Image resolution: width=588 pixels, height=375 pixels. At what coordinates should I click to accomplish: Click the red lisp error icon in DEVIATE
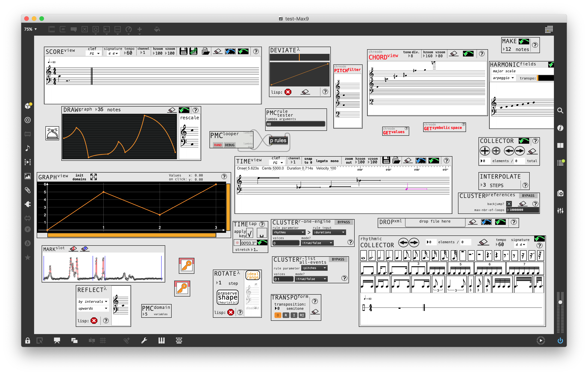coord(288,92)
